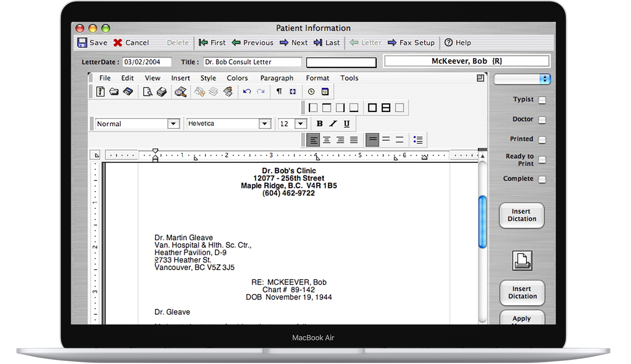The width and height of the screenshot is (631, 364).
Task: Center align text
Action: tap(326, 140)
